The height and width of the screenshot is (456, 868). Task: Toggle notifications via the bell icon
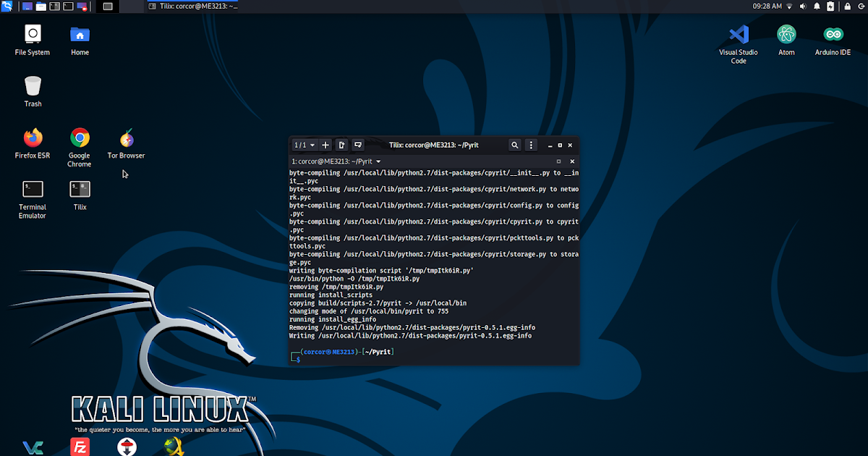click(817, 6)
